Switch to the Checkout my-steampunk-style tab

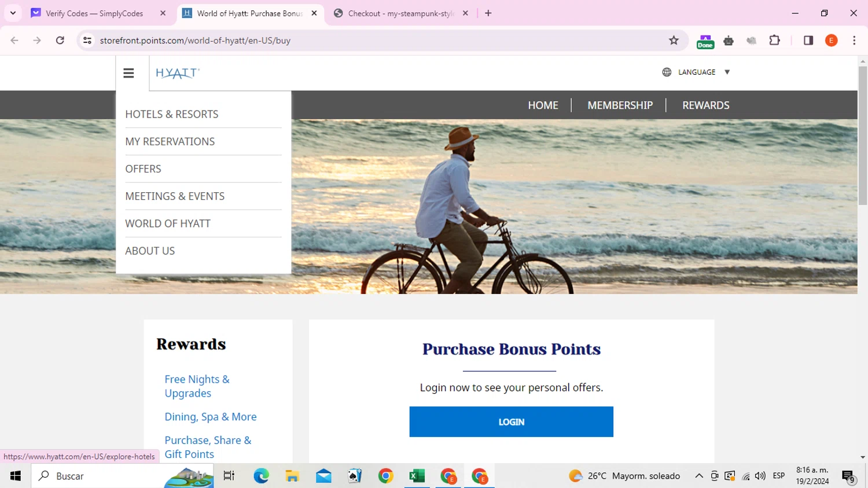(x=401, y=13)
